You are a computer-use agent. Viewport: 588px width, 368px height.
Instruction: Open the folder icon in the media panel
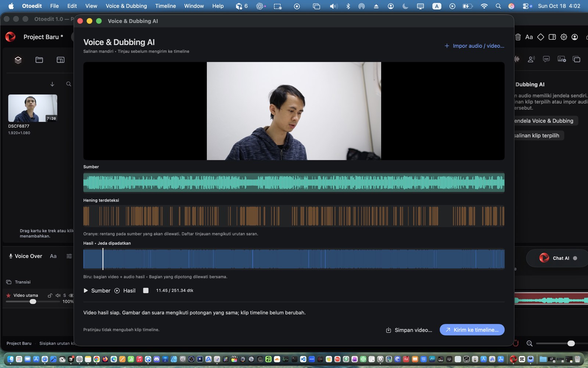[39, 60]
